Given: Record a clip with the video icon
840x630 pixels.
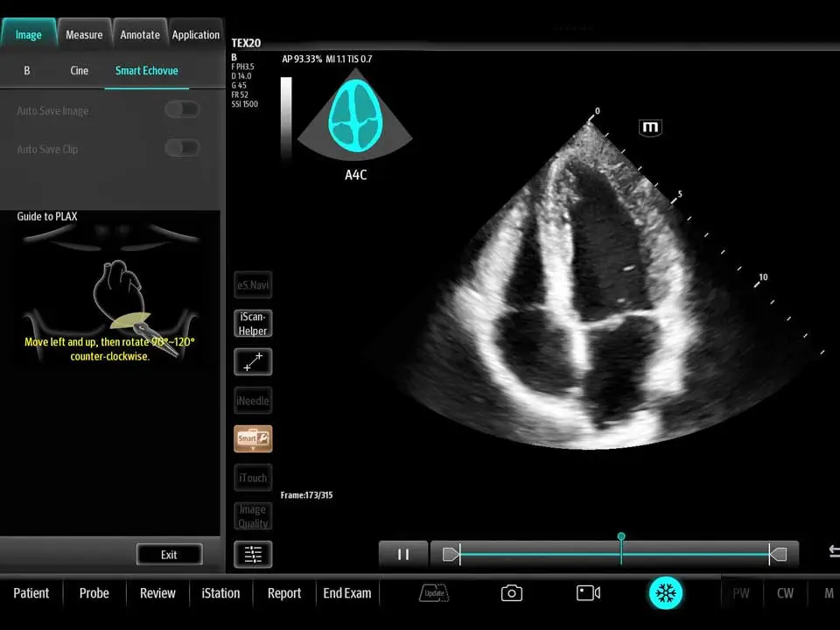Looking at the screenshot, I should coord(588,592).
